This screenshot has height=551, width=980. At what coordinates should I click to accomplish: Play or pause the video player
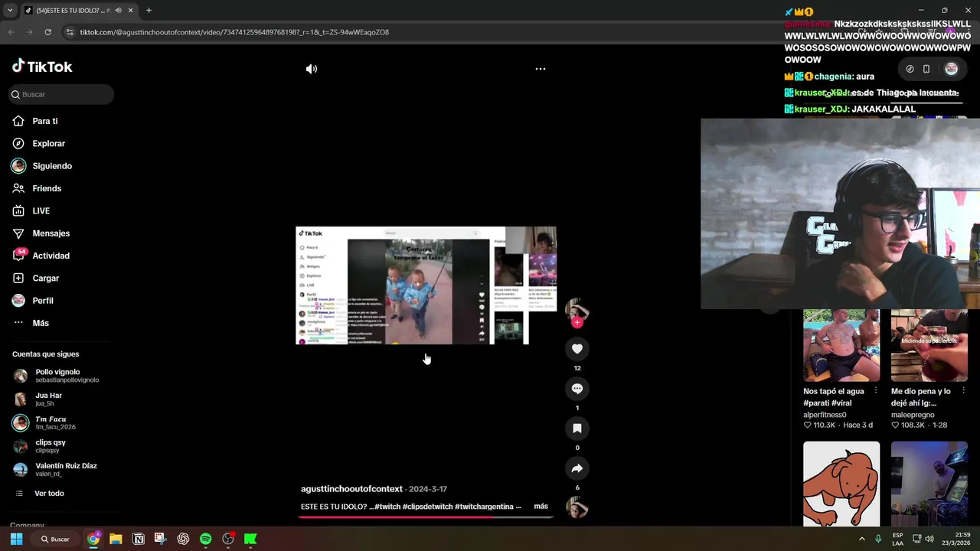(x=426, y=285)
